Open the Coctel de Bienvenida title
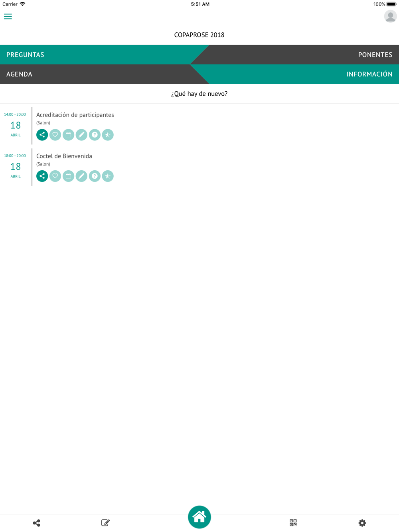The width and height of the screenshot is (399, 532). tap(64, 156)
